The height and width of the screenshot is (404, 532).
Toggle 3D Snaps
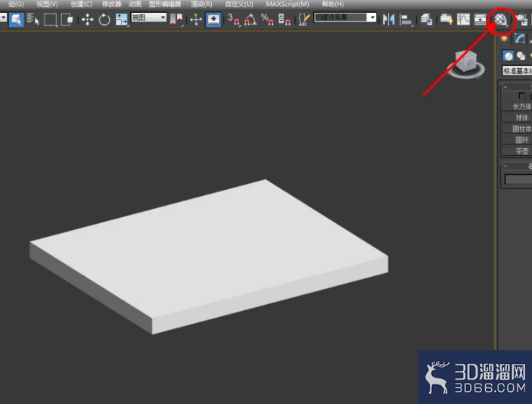point(233,20)
